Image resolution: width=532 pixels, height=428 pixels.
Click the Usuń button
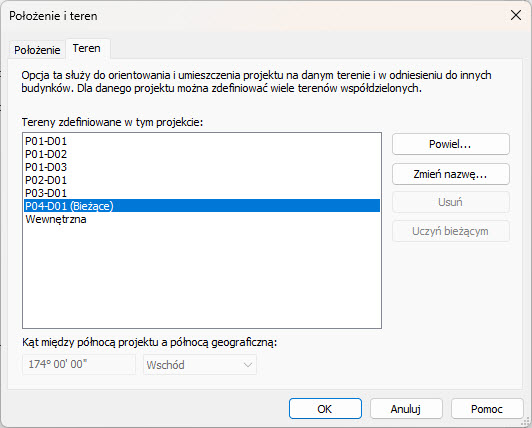tap(451, 202)
